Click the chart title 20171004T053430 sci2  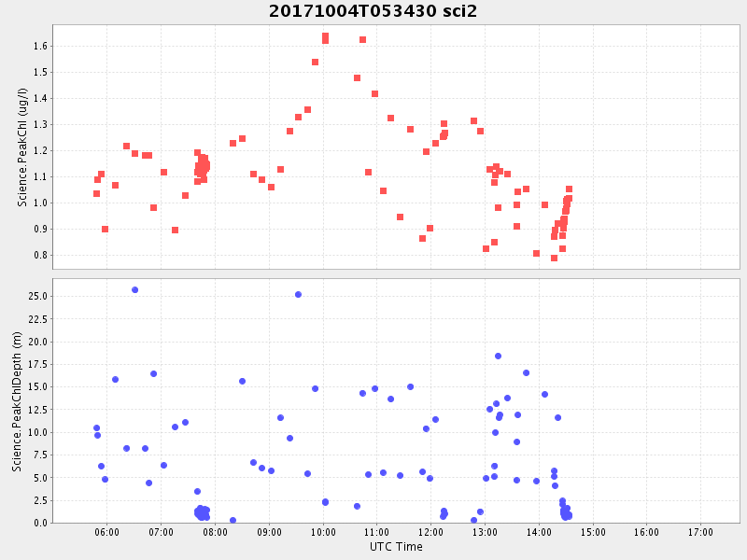coord(373,11)
